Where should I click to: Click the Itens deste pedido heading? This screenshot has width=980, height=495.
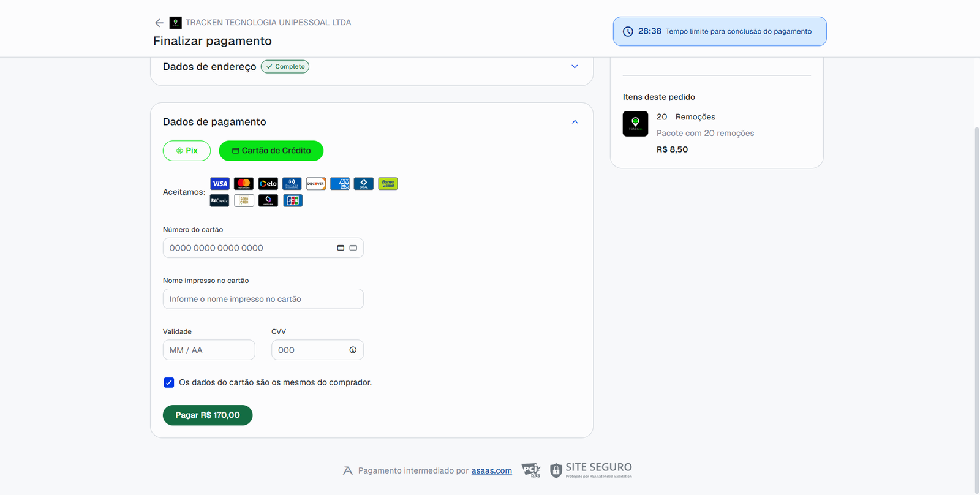point(659,97)
